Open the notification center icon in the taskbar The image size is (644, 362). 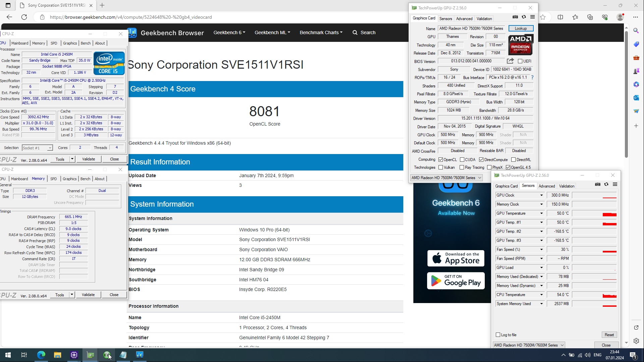tap(633, 355)
